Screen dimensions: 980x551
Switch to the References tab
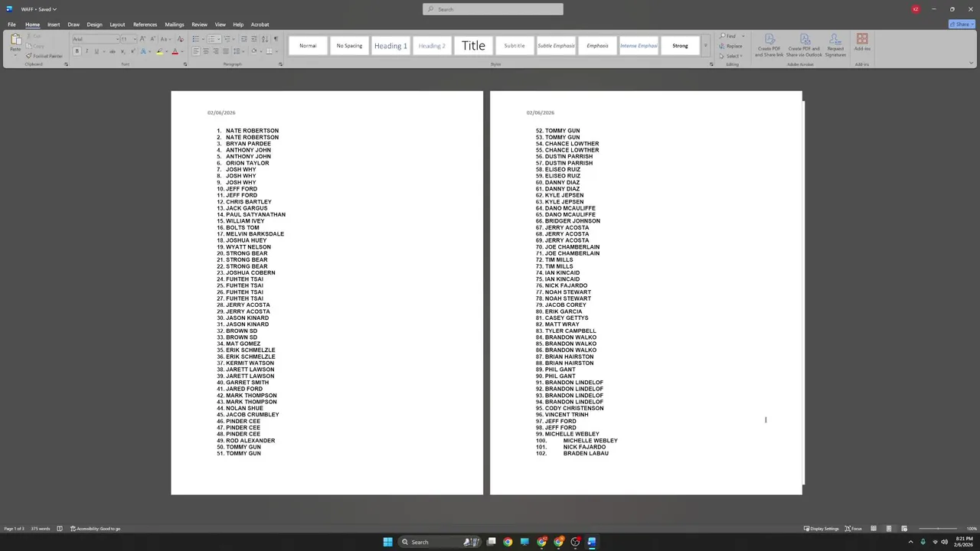(x=145, y=24)
